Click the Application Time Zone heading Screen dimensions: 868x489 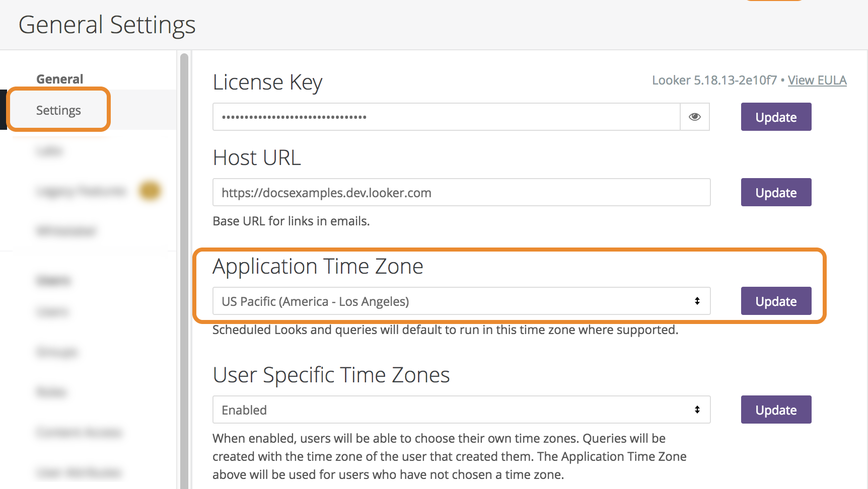click(x=318, y=267)
